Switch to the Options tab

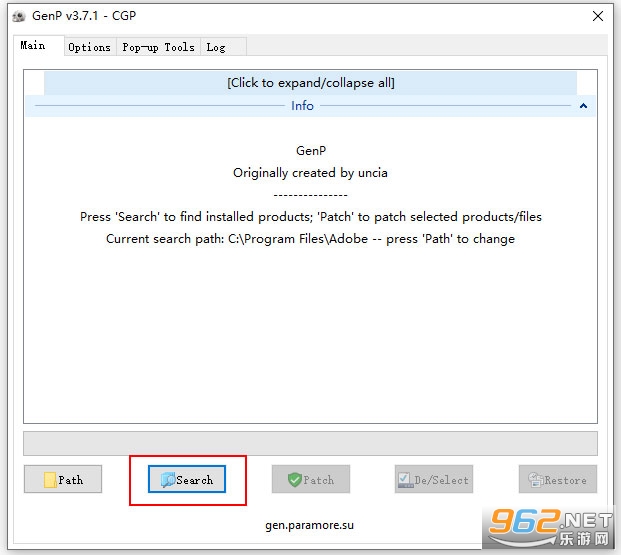[90, 47]
